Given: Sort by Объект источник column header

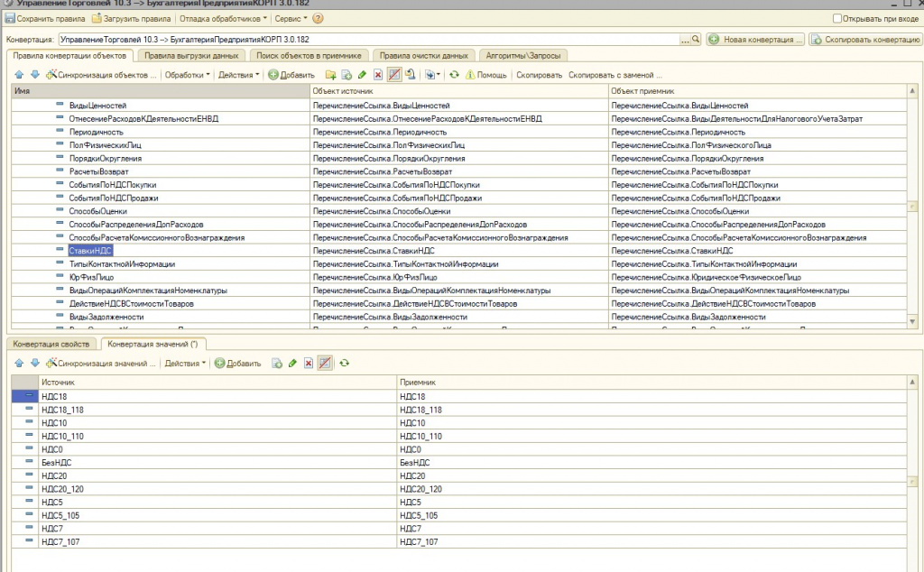Looking at the screenshot, I should point(459,91).
